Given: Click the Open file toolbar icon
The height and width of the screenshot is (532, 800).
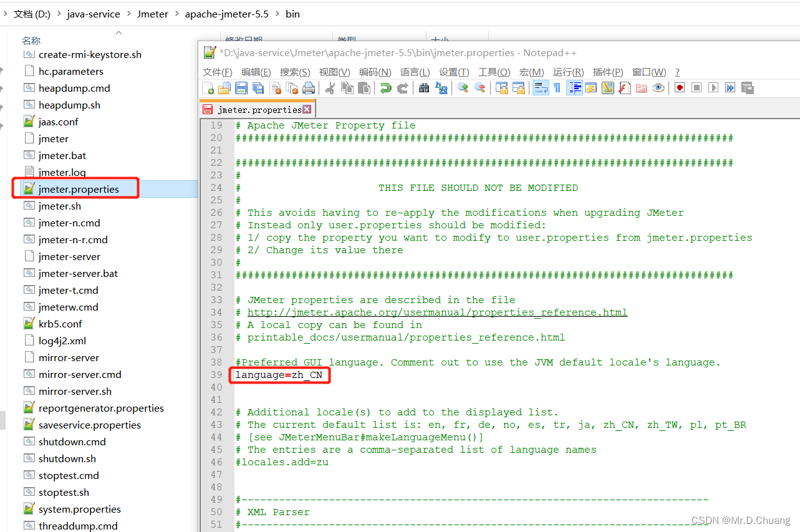Looking at the screenshot, I should coord(224,88).
